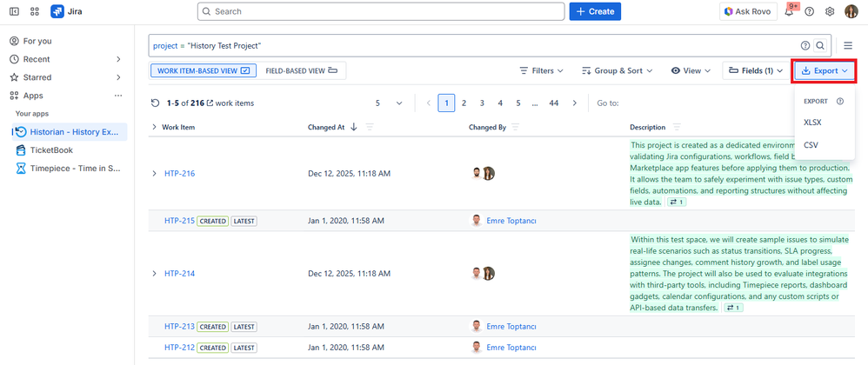Click the avatars in the HTP-216 row
Image resolution: width=868 pixels, height=365 pixels.
pos(482,174)
